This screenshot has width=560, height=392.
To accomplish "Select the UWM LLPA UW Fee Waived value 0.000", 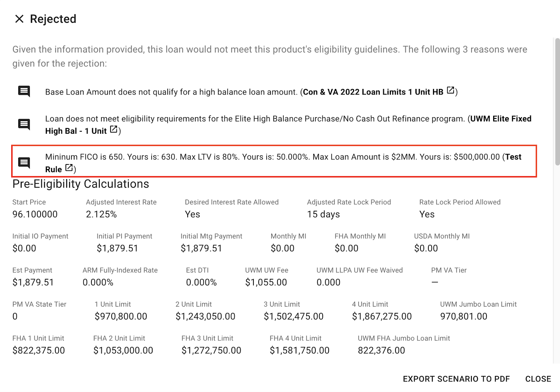I will (328, 282).
